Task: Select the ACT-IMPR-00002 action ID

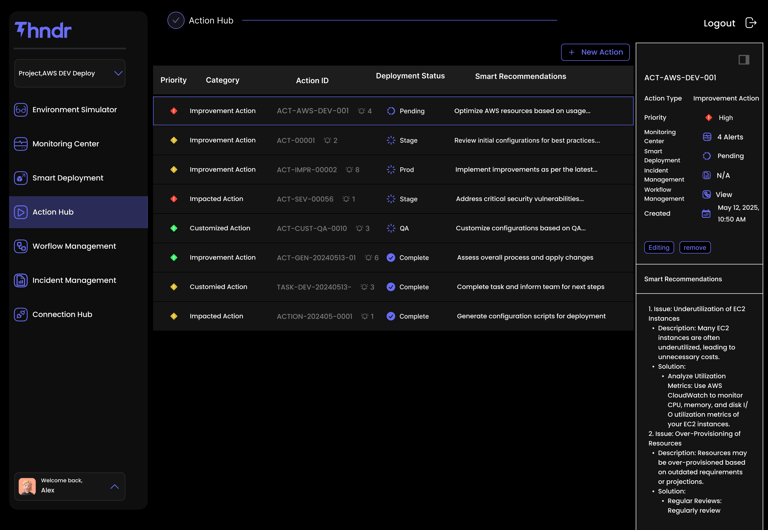Action: [307, 170]
